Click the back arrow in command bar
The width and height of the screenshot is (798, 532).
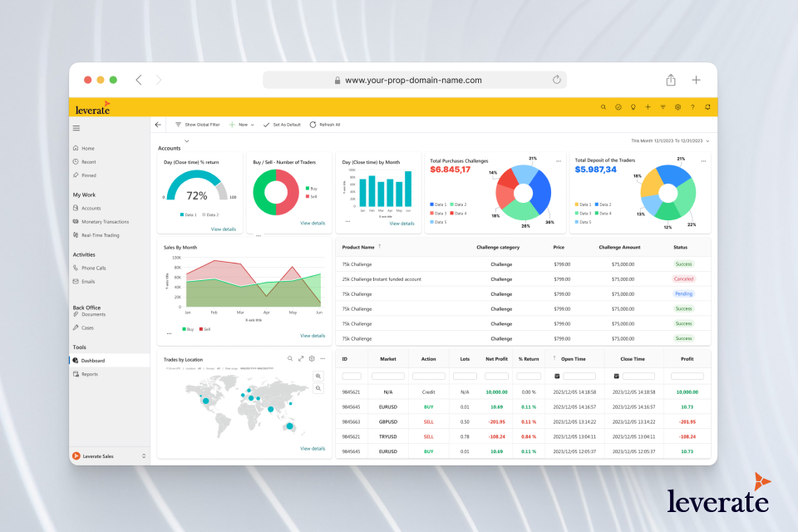(158, 125)
